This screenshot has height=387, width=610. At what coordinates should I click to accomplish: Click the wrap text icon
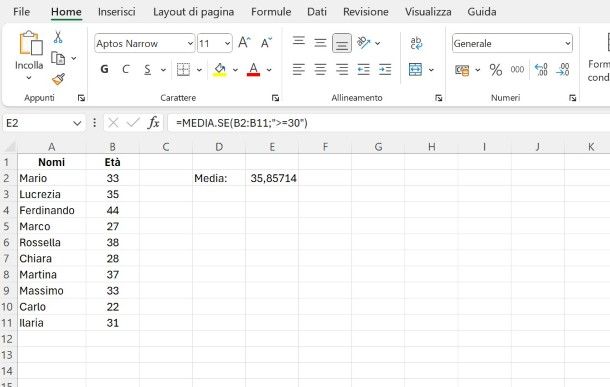click(416, 43)
